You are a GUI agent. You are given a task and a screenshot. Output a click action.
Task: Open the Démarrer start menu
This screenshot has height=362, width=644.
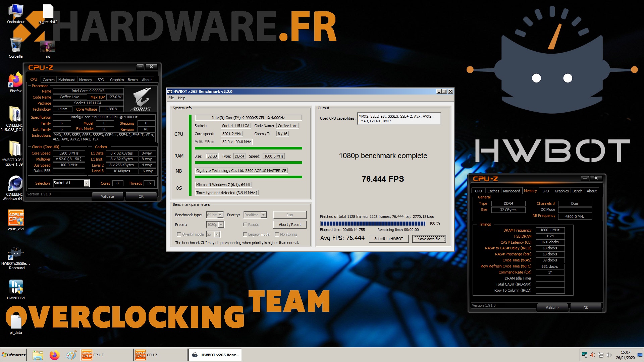(14, 355)
